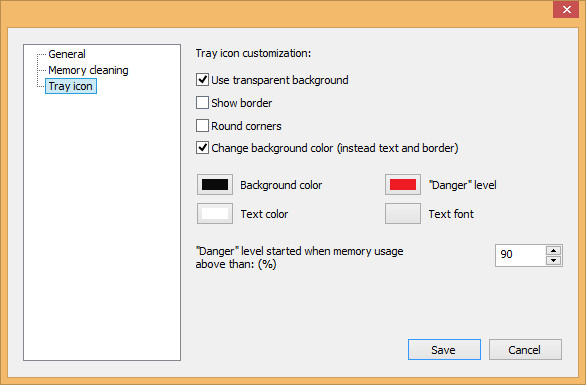
Task: Select the Tray icon tree entry
Action: (x=71, y=86)
